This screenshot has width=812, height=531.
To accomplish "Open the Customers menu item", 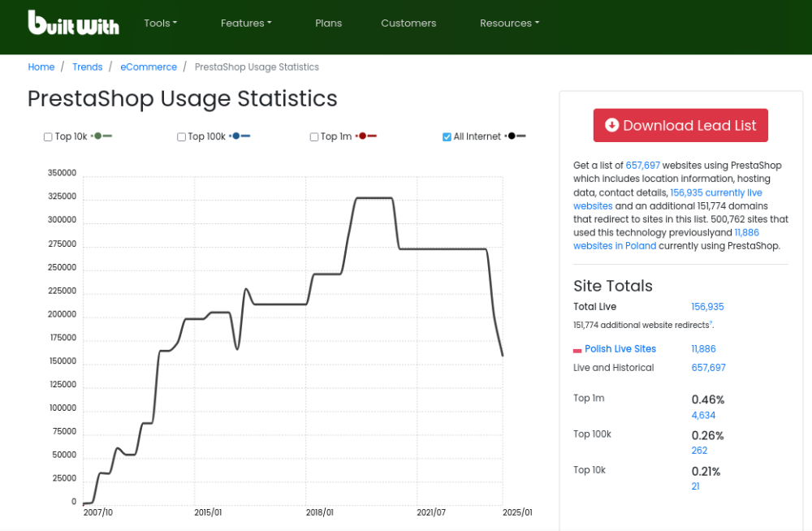I will pos(408,23).
